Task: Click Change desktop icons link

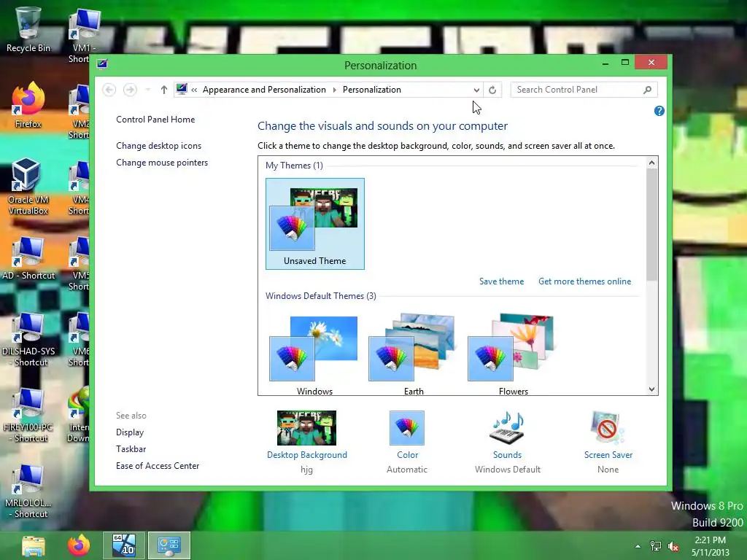Action: click(x=158, y=146)
